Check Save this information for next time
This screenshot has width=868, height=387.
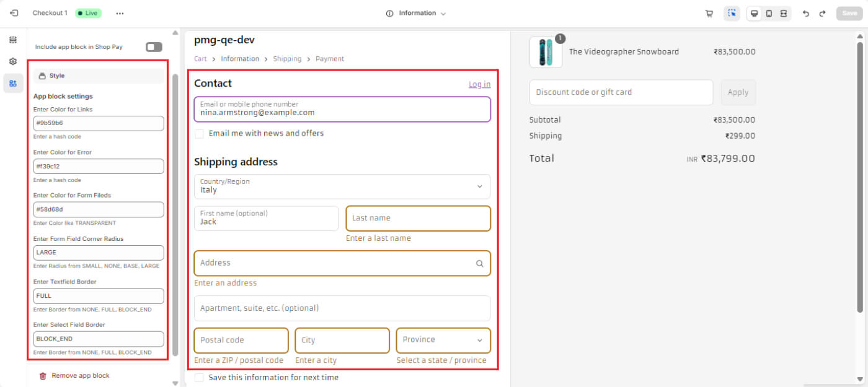click(199, 378)
